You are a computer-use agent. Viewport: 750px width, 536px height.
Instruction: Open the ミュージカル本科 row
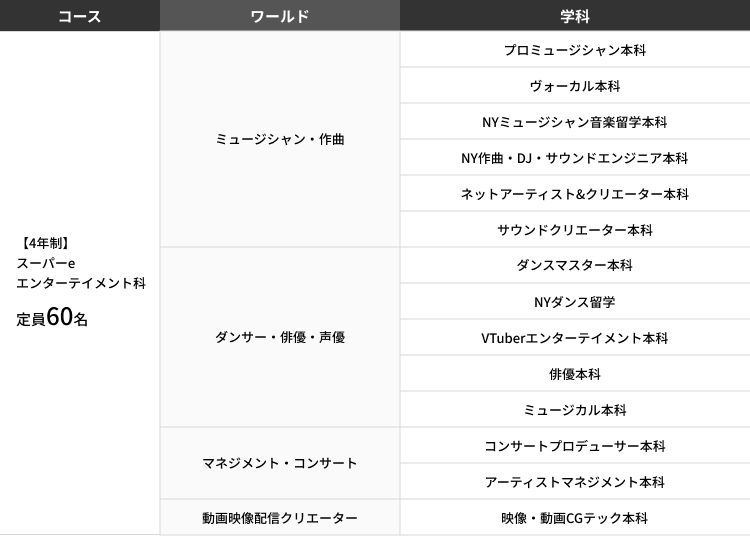(x=575, y=410)
